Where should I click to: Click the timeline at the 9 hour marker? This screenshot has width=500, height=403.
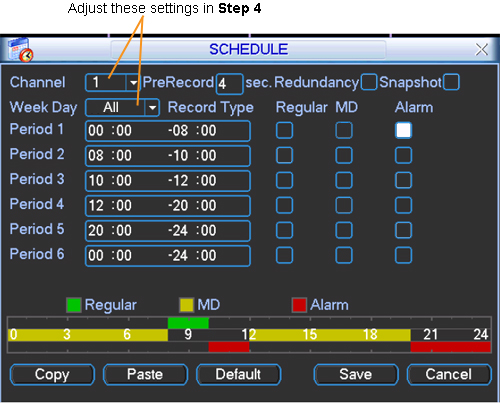[188, 334]
